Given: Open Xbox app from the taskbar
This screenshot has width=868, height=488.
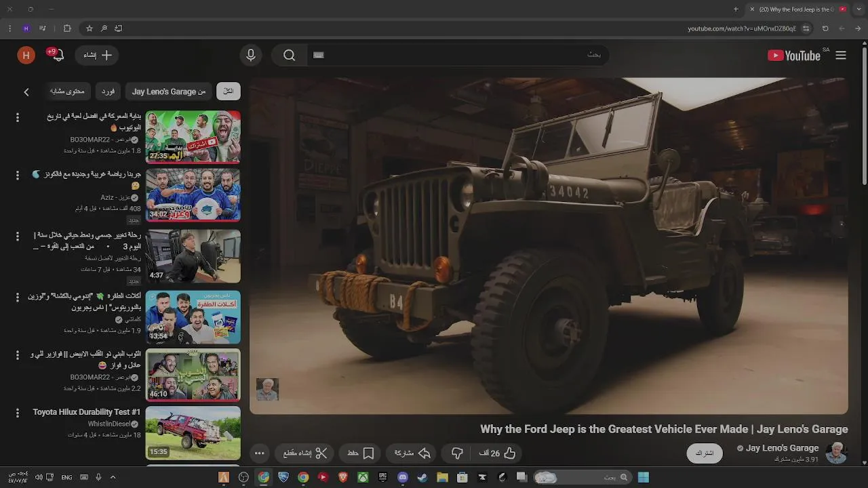Looking at the screenshot, I should 363,477.
